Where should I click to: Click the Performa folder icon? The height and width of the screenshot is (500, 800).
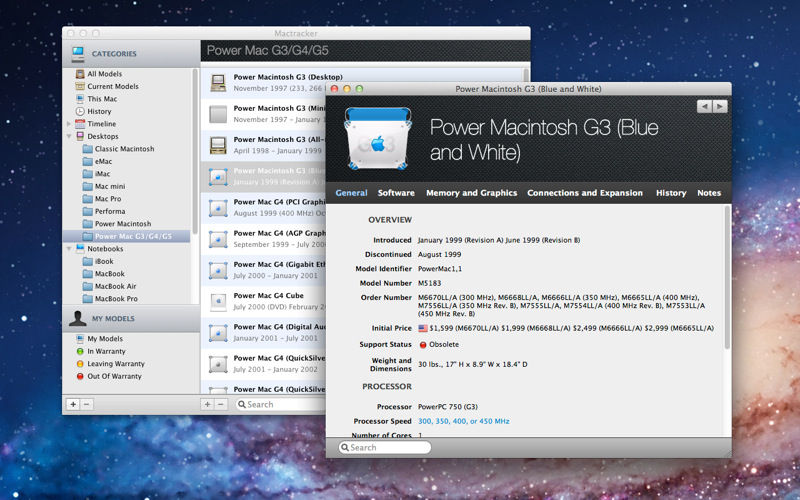[x=88, y=211]
